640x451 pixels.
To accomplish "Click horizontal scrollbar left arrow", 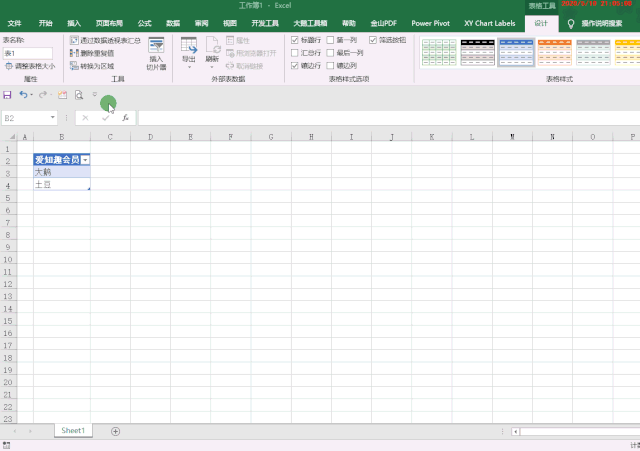I will 516,431.
